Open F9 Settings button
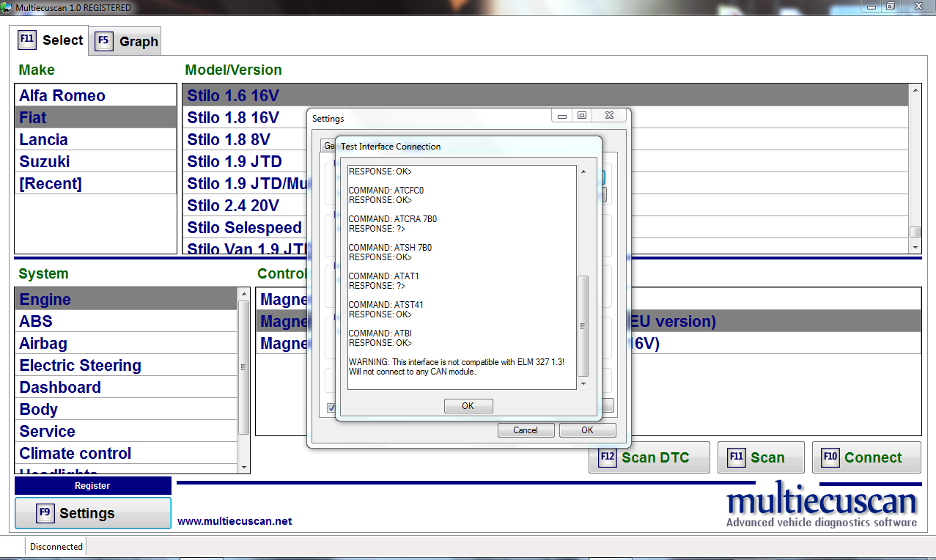Viewport: 936px width, 560px height. [x=93, y=513]
